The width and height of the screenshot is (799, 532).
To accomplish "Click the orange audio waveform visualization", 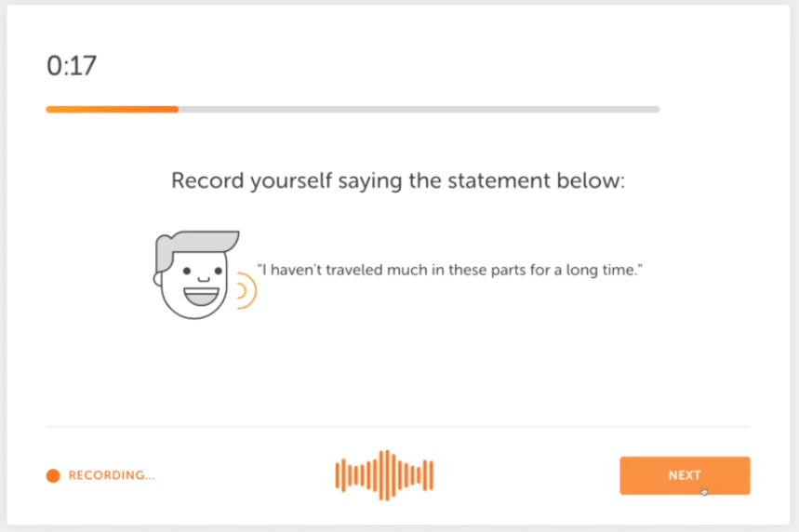I will (384, 475).
